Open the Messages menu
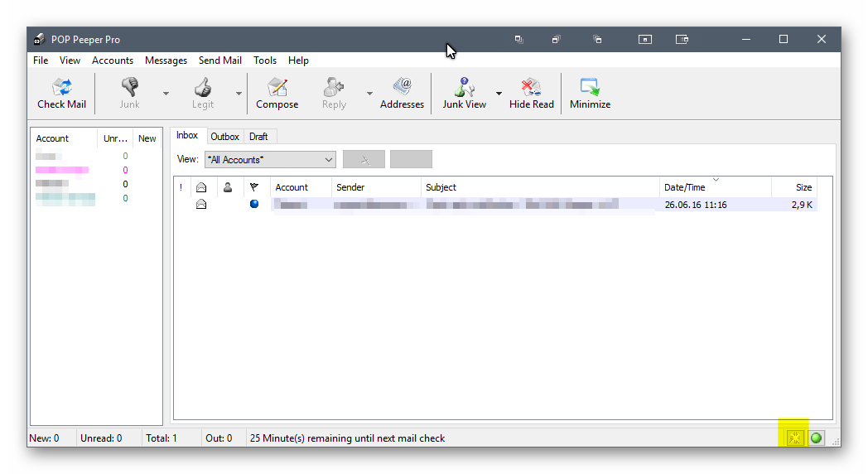The width and height of the screenshot is (868, 474). point(166,60)
